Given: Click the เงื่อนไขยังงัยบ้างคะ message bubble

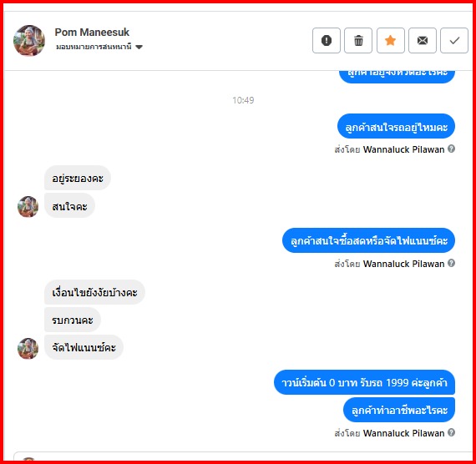Looking at the screenshot, I should click(94, 292).
